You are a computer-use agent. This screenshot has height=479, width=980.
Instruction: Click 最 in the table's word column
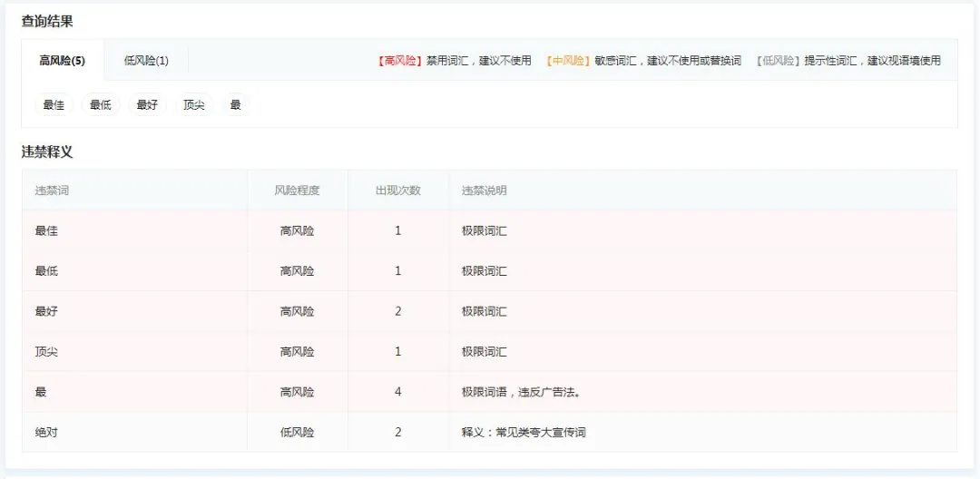pyautogui.click(x=41, y=392)
